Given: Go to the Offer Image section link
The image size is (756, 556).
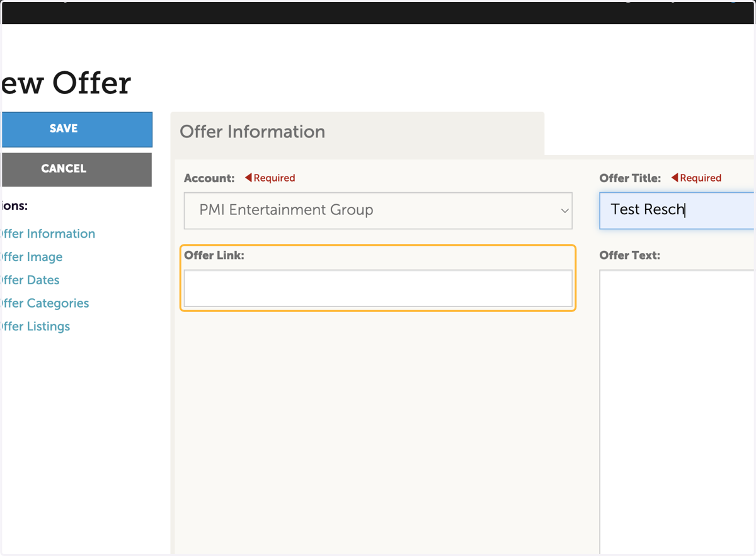Looking at the screenshot, I should click(31, 257).
